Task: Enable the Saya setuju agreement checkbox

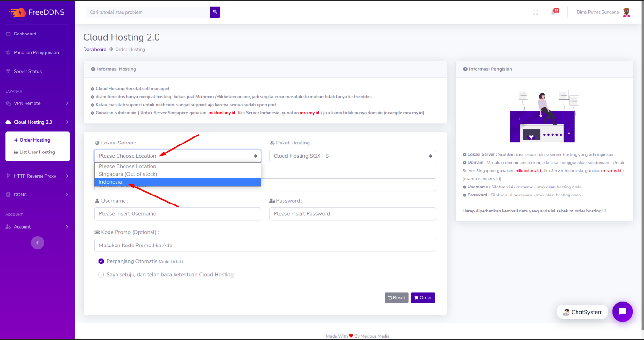Action: [x=101, y=274]
